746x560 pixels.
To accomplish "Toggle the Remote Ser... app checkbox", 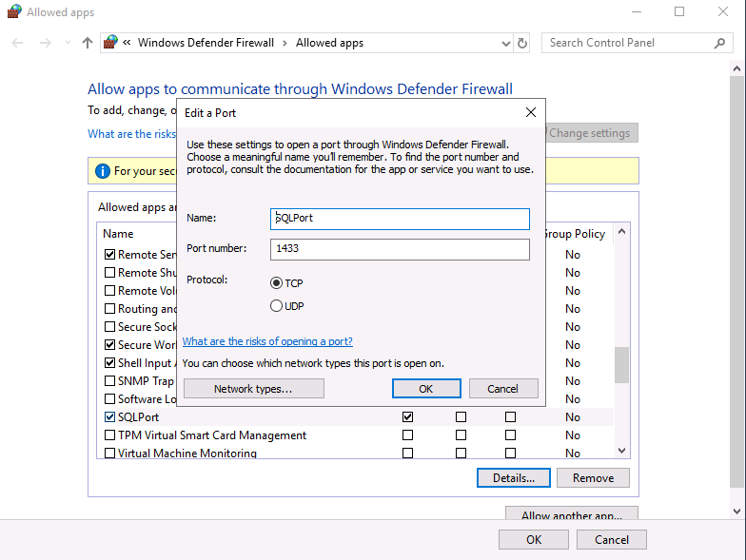I will click(x=110, y=255).
